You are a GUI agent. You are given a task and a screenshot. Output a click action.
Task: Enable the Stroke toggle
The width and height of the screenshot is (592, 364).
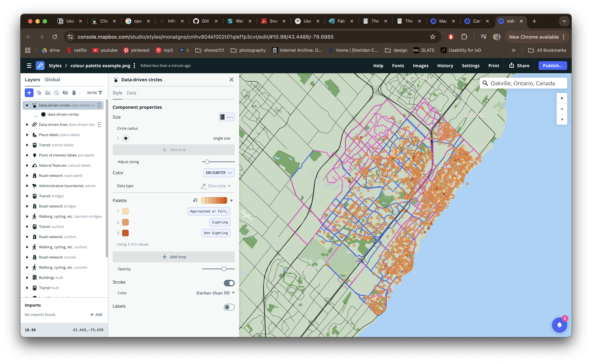click(x=229, y=283)
